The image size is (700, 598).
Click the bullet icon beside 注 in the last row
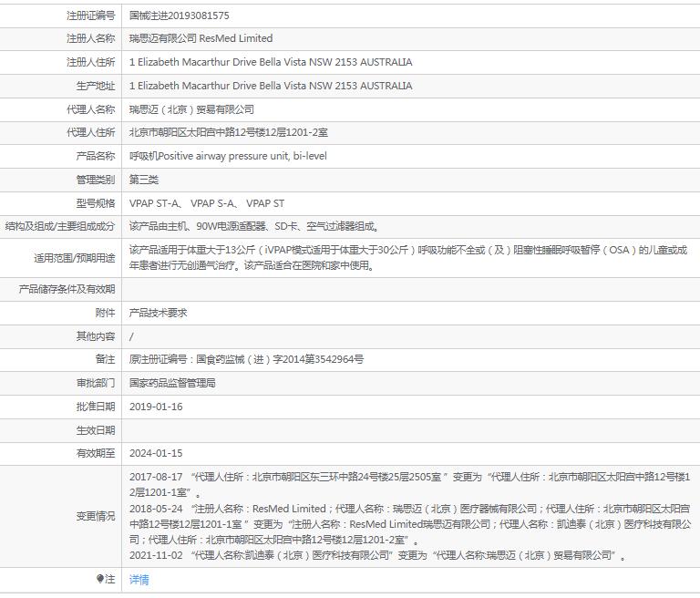click(100, 579)
